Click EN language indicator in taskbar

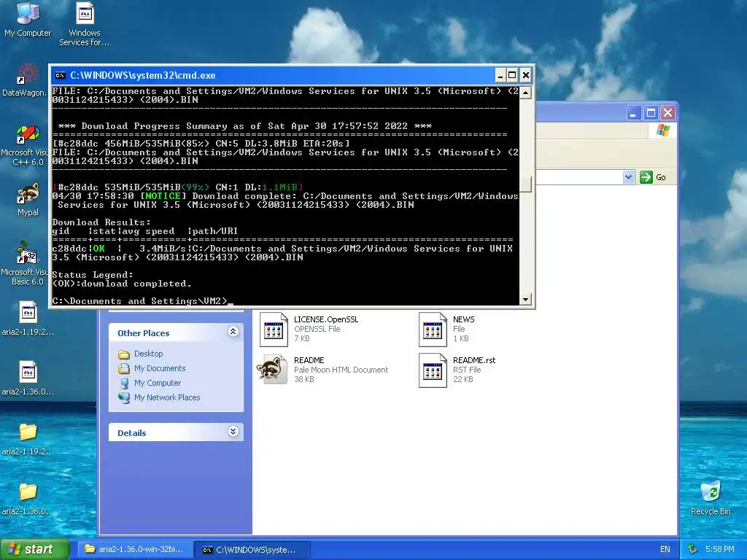tap(665, 549)
